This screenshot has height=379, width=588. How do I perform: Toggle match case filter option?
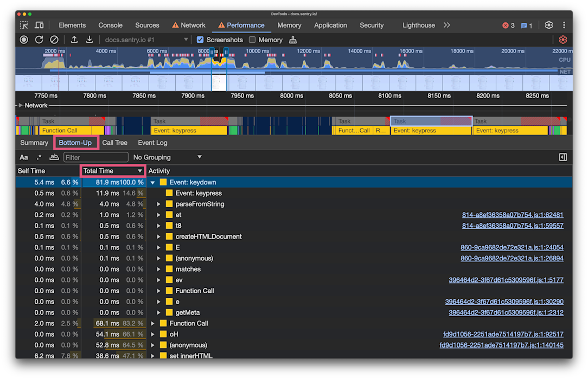click(24, 157)
